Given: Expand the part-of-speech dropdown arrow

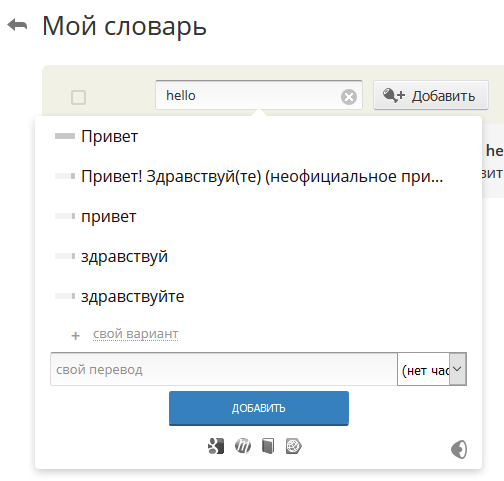Looking at the screenshot, I should point(457,369).
